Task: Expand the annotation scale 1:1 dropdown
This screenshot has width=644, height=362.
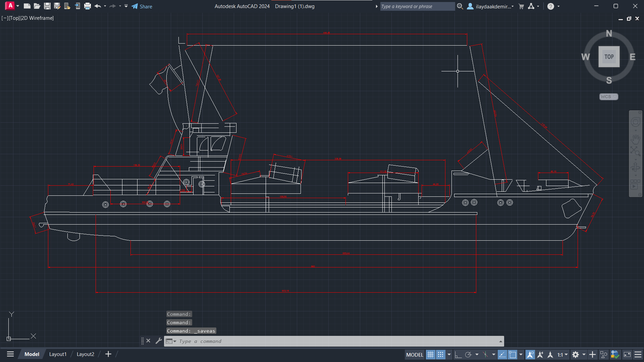Action: (566, 354)
